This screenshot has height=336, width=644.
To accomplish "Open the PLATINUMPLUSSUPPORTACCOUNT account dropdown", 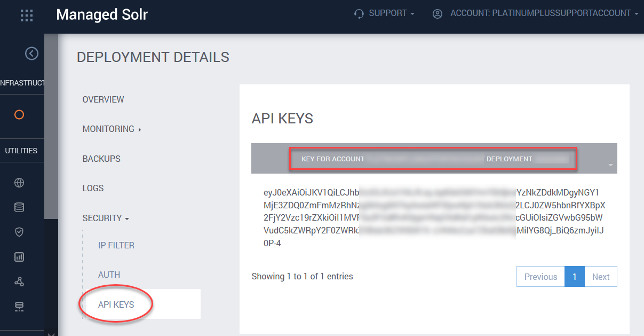I will [541, 13].
